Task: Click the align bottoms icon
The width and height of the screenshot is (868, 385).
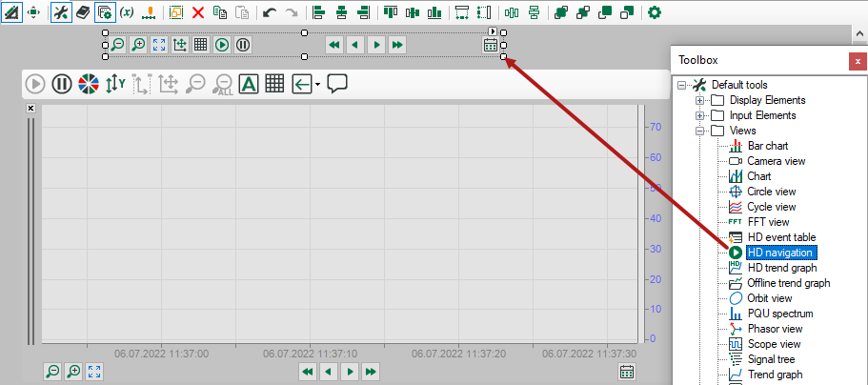Action: (x=435, y=12)
